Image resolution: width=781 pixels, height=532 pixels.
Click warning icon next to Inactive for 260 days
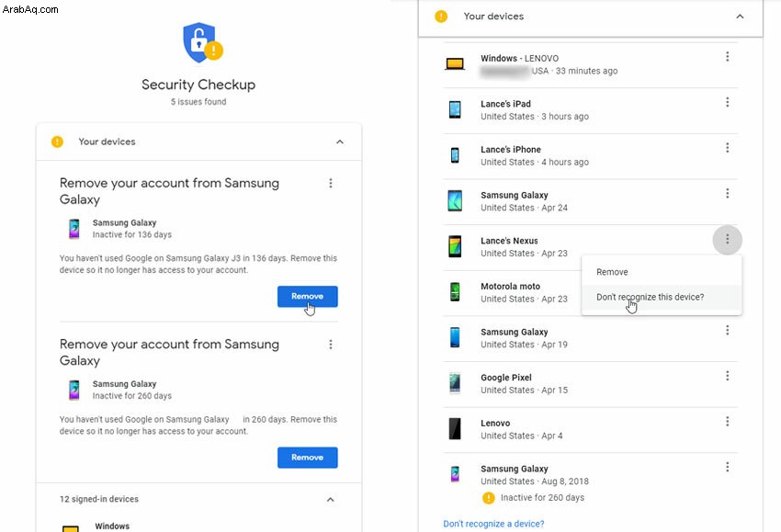tap(489, 498)
